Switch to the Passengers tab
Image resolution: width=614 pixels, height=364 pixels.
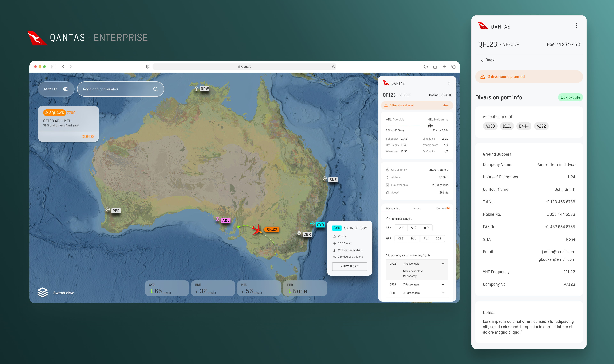393,209
